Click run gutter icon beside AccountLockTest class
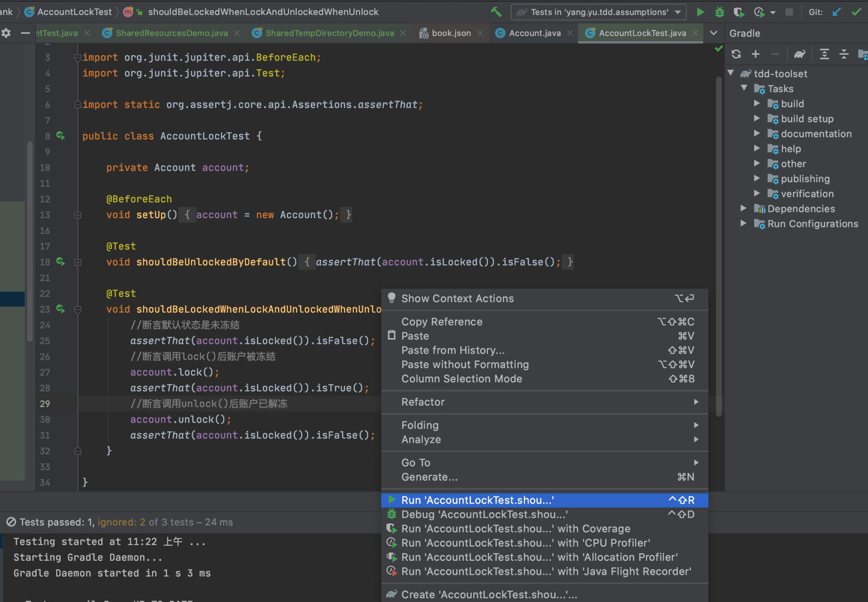Screen dimensions: 868x602 [60, 136]
